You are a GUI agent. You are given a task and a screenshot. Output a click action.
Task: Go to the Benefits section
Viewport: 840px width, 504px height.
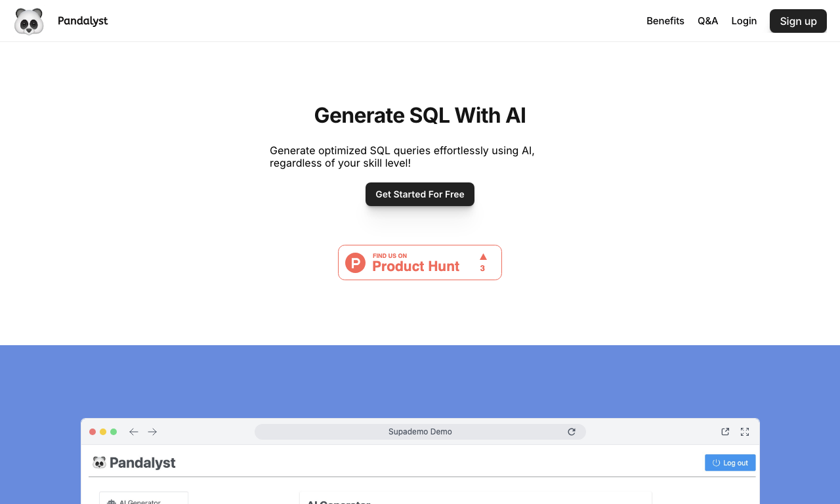point(665,21)
